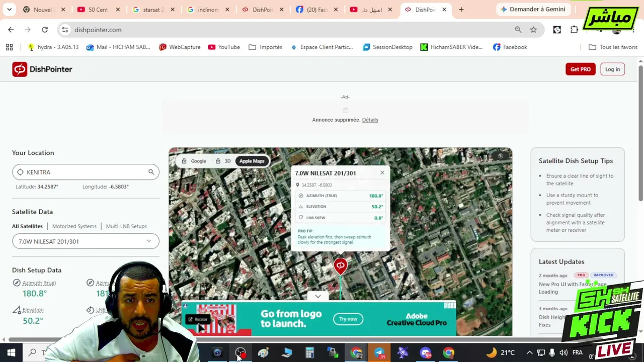Click the locate-me target icon beside KENITRA

pos(20,172)
